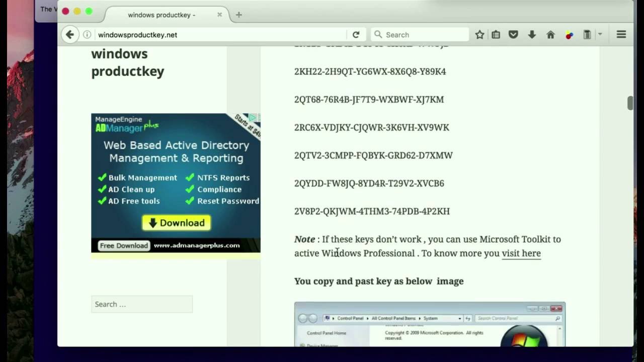Click the browser Search field
644x362 pixels.
[x=420, y=35]
